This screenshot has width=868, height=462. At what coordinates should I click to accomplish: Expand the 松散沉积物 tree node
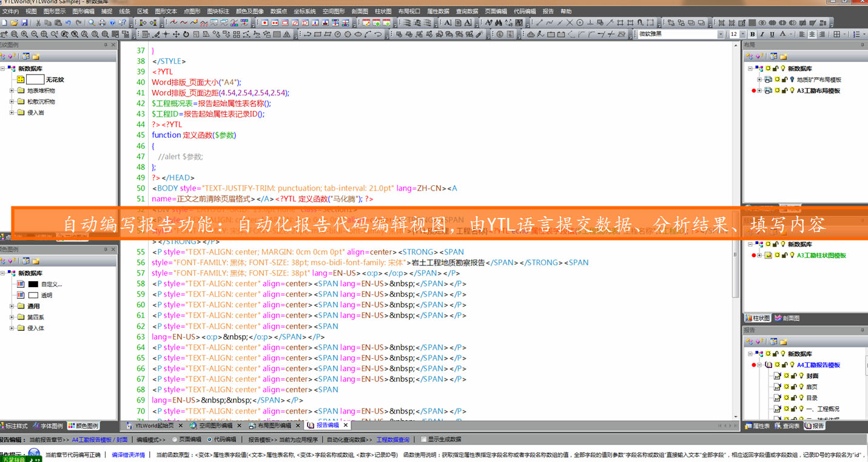[12, 101]
